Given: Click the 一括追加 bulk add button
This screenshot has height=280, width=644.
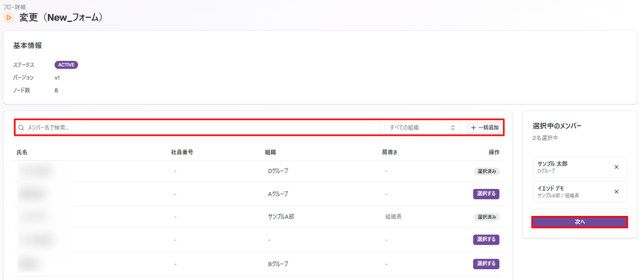Looking at the screenshot, I should point(484,128).
